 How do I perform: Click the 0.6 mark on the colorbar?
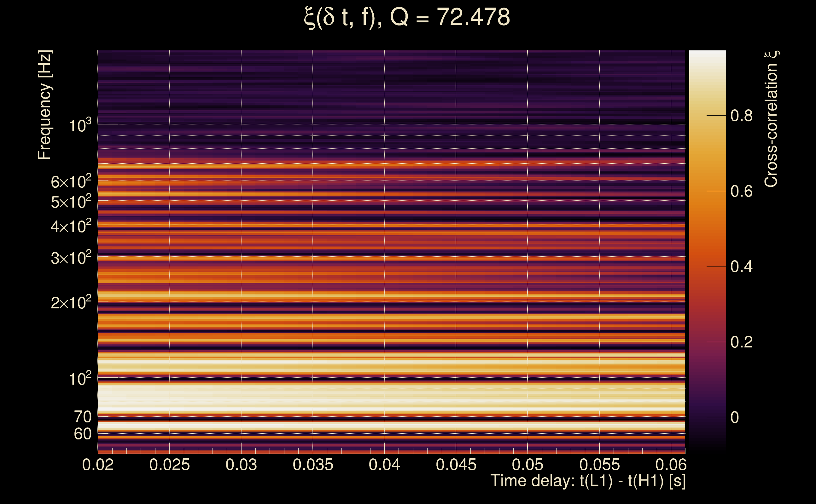(741, 191)
